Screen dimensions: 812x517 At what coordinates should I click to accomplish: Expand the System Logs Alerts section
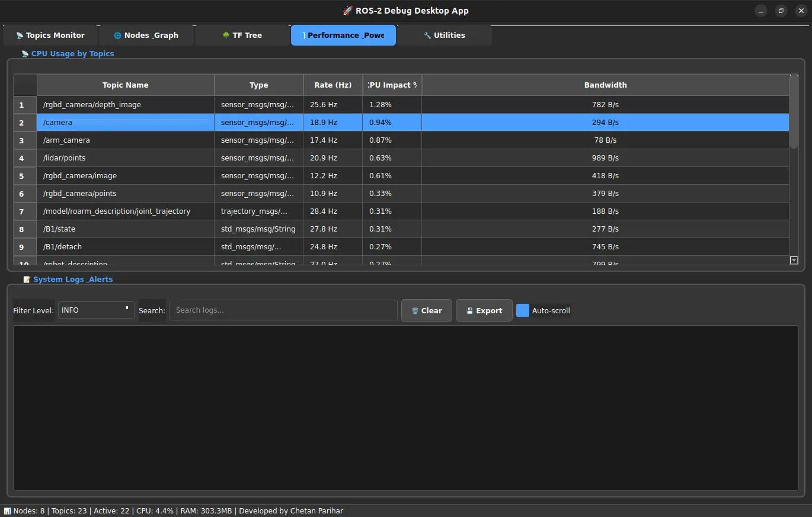pos(72,279)
